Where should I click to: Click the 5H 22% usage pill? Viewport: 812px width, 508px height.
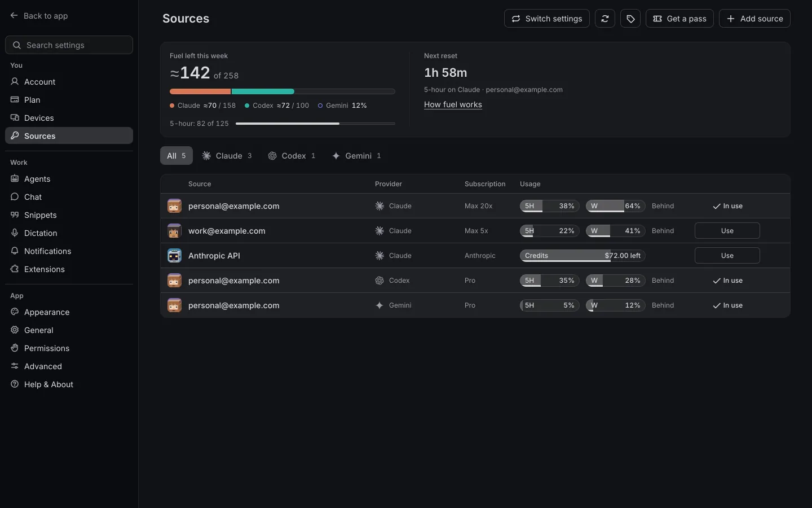(x=550, y=231)
